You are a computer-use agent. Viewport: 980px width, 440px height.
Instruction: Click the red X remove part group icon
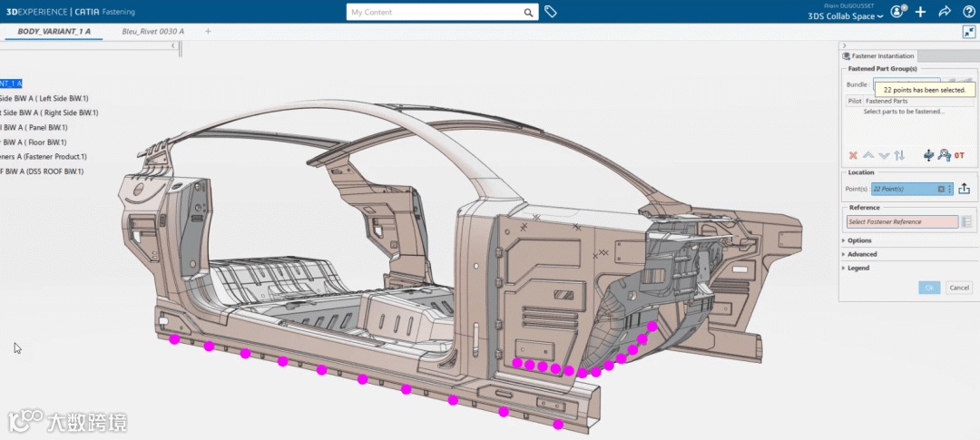pos(853,155)
